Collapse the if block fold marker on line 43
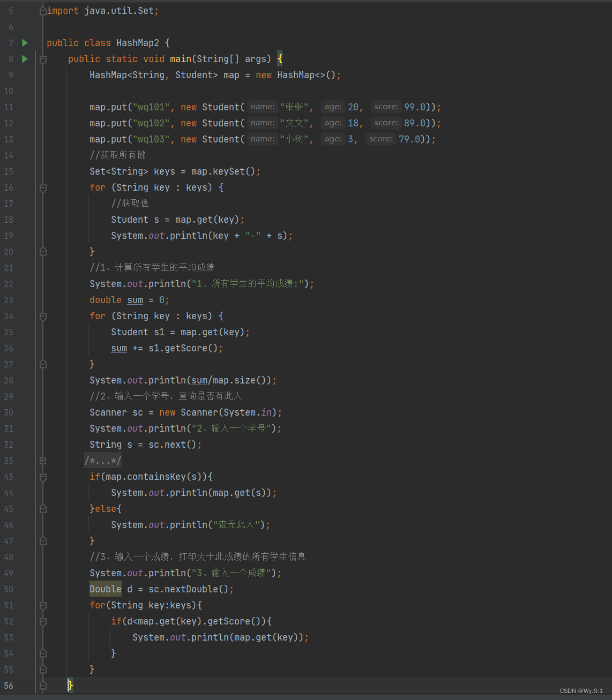 [x=43, y=477]
